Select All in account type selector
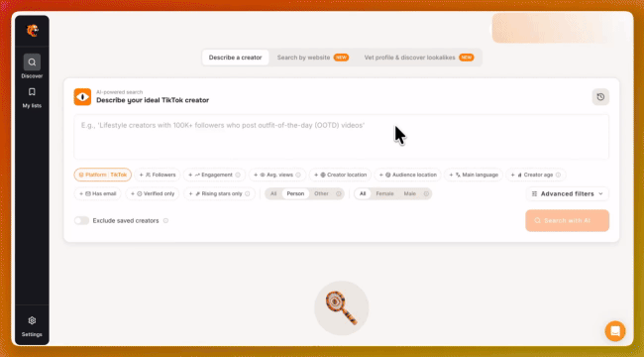The width and height of the screenshot is (644, 357). [x=273, y=193]
